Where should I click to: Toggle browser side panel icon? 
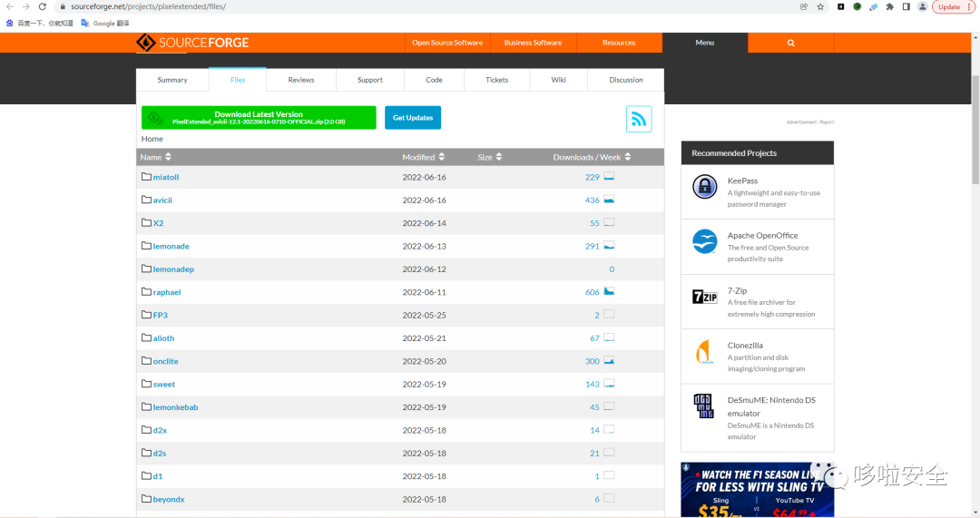tap(906, 7)
